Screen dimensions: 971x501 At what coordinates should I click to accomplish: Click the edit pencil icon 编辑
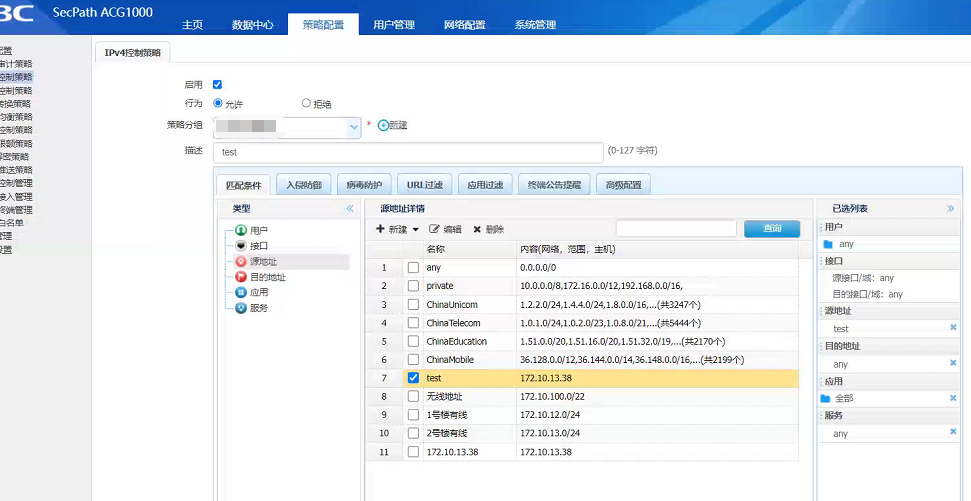pos(434,229)
